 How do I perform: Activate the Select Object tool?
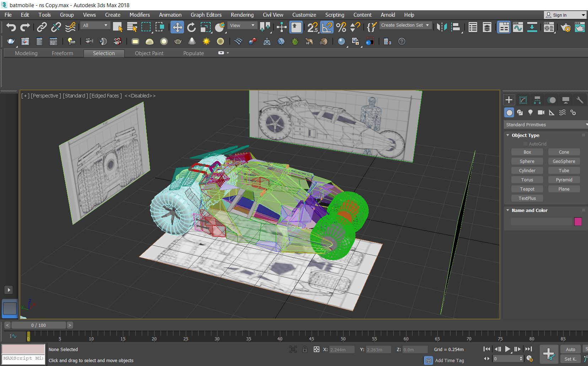coord(118,27)
